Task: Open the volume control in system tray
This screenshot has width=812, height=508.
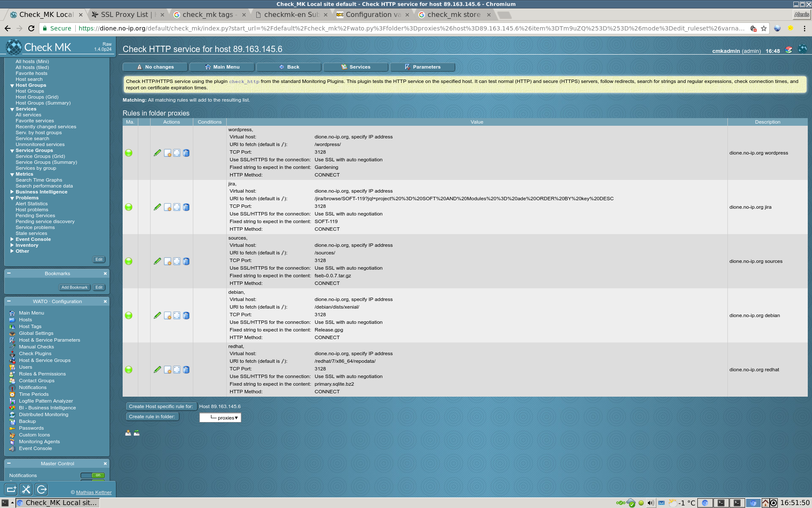Action: pyautogui.click(x=651, y=503)
